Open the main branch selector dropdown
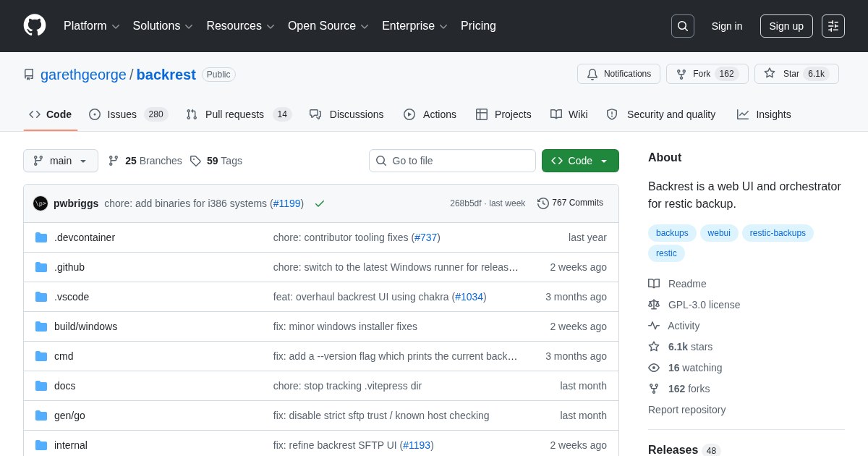 point(61,161)
